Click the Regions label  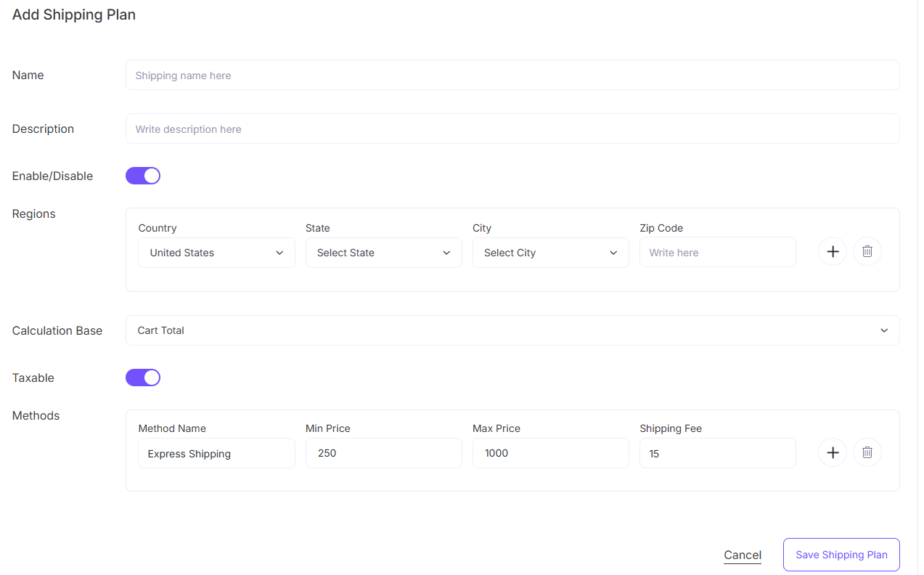coord(34,213)
